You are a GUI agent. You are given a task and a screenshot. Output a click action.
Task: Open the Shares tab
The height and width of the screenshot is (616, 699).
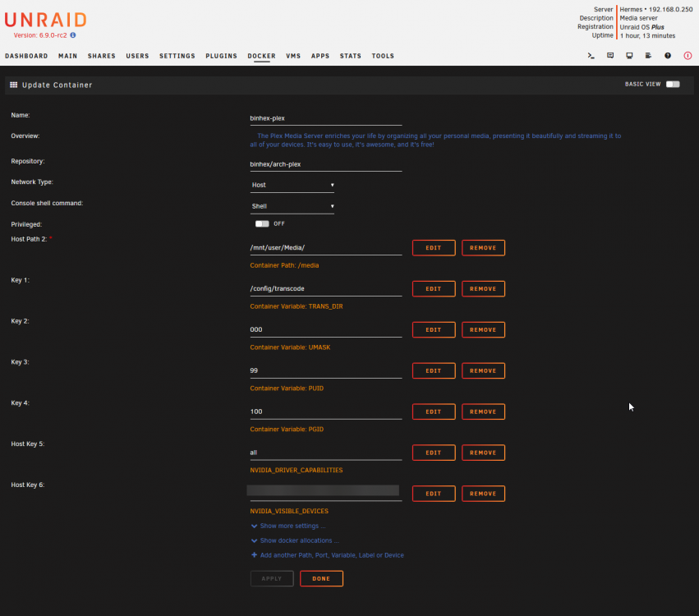coord(102,56)
